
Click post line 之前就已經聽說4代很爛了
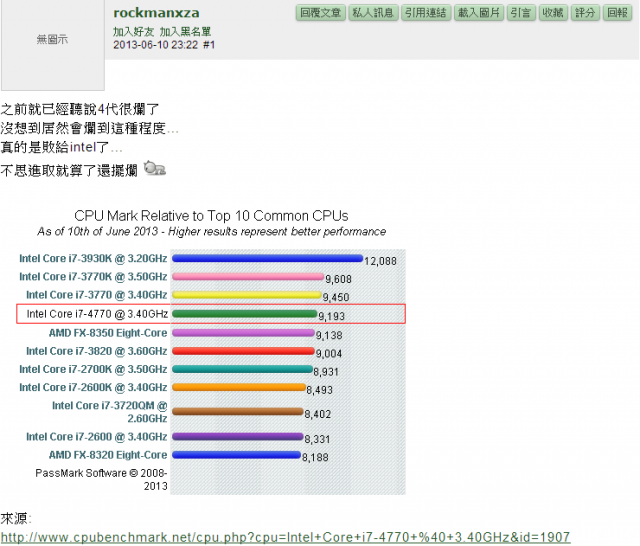(x=80, y=109)
